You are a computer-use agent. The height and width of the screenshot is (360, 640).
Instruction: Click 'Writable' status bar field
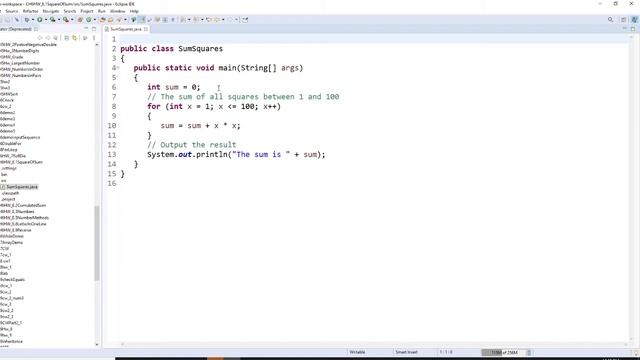[x=357, y=352]
